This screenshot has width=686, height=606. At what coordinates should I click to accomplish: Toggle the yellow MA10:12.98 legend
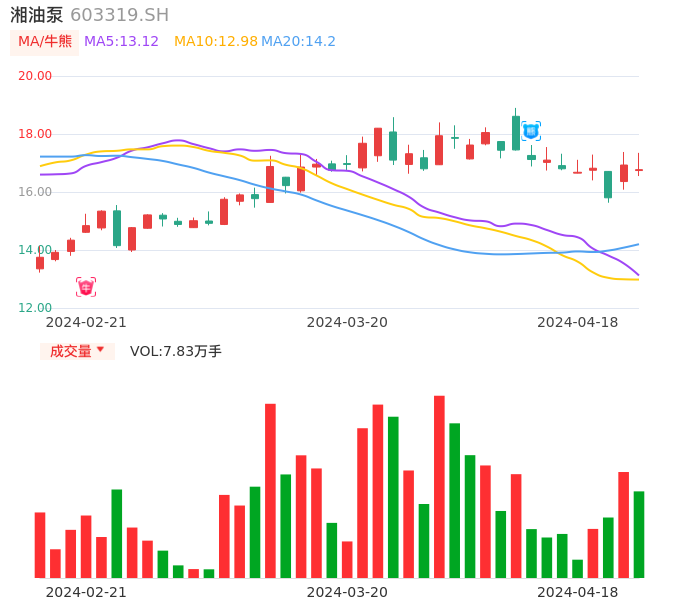click(215, 42)
